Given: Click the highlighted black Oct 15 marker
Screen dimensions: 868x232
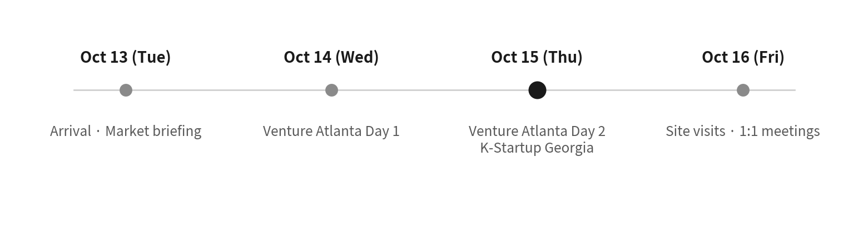Looking at the screenshot, I should click(537, 90).
